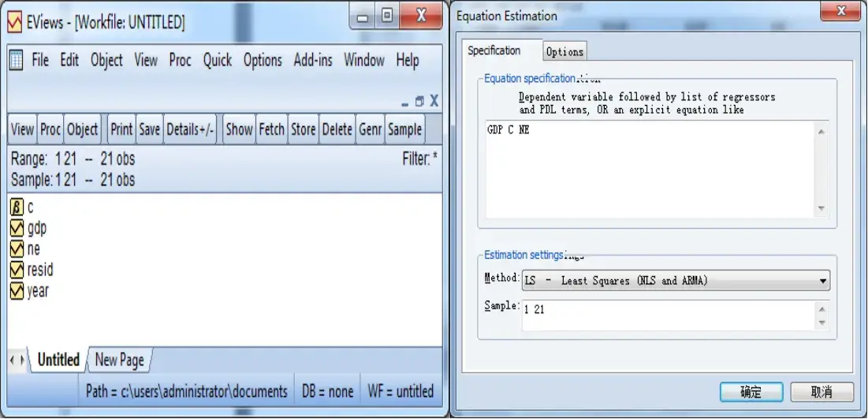This screenshot has width=868, height=419.
Task: Open the Window menu
Action: coord(364,60)
